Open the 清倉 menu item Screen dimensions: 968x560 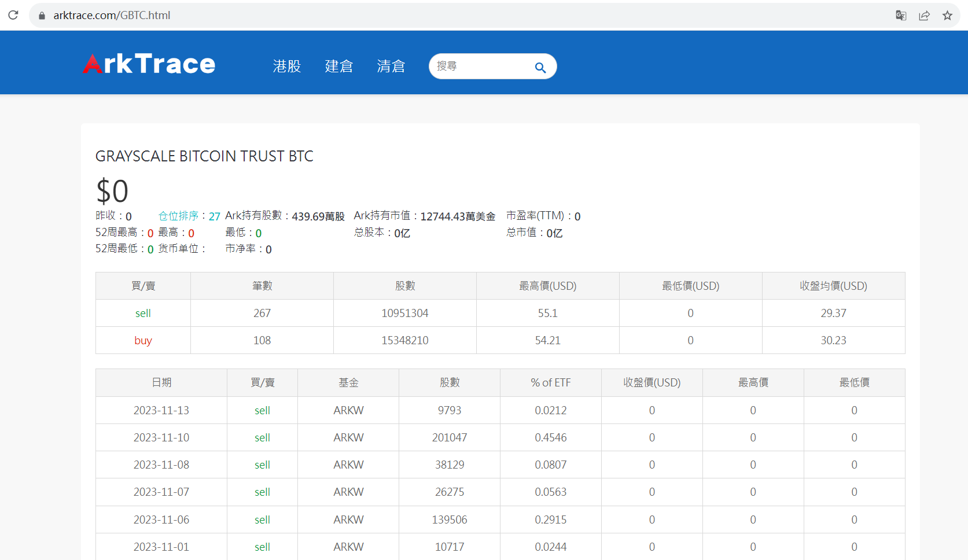tap(391, 67)
